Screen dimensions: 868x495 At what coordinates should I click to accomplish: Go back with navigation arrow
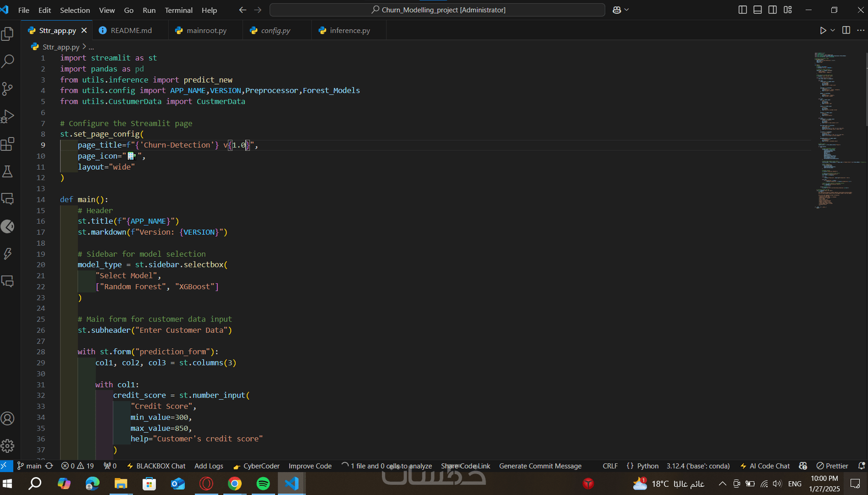(x=243, y=10)
